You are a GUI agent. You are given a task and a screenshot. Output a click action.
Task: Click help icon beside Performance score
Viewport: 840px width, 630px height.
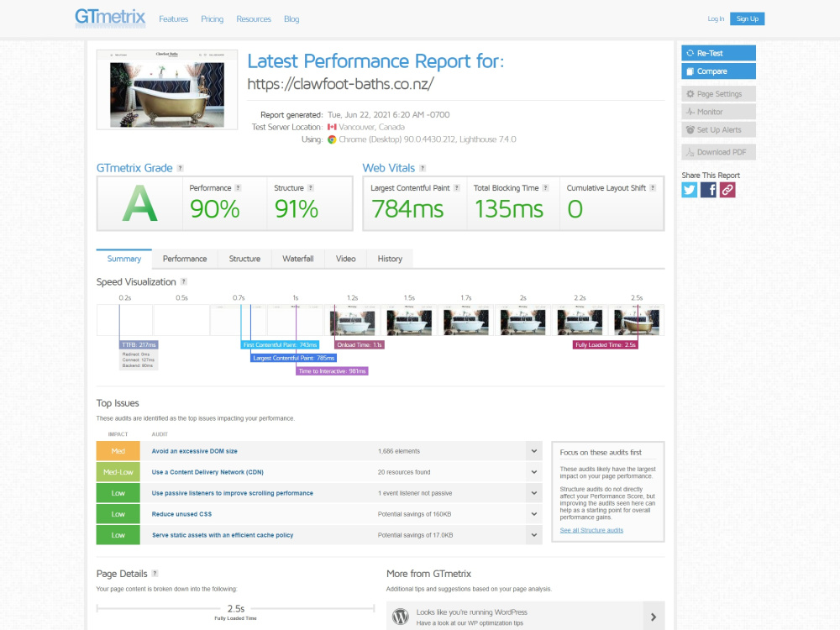point(238,188)
